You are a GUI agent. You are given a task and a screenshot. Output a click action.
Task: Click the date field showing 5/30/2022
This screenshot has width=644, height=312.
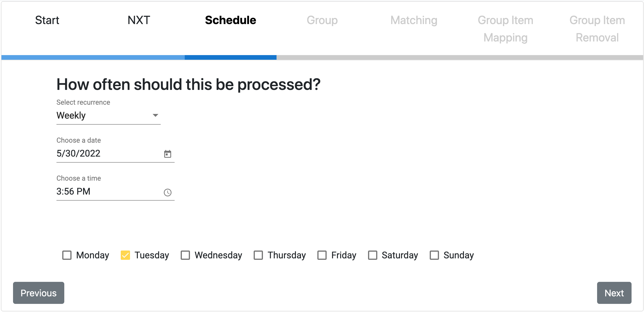tap(107, 153)
